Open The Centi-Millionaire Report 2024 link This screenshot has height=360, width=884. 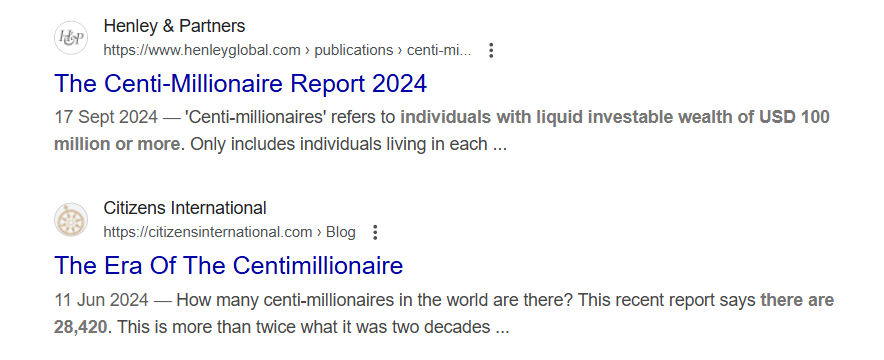pos(241,83)
